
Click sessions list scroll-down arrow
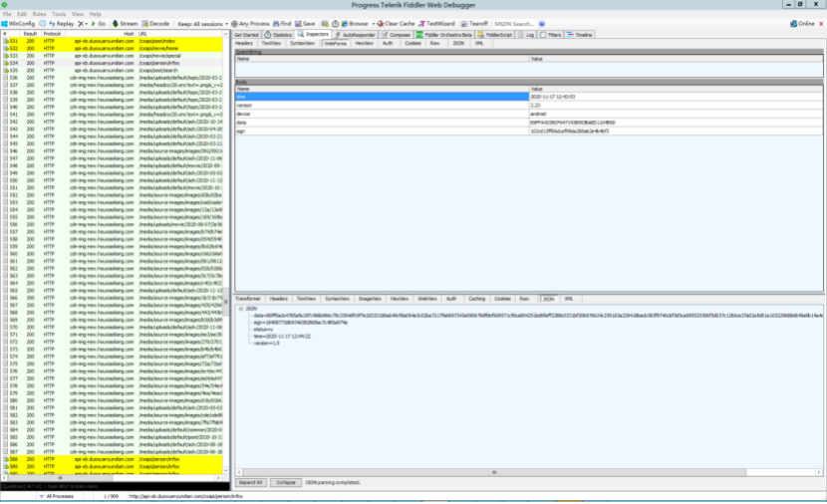click(226, 471)
